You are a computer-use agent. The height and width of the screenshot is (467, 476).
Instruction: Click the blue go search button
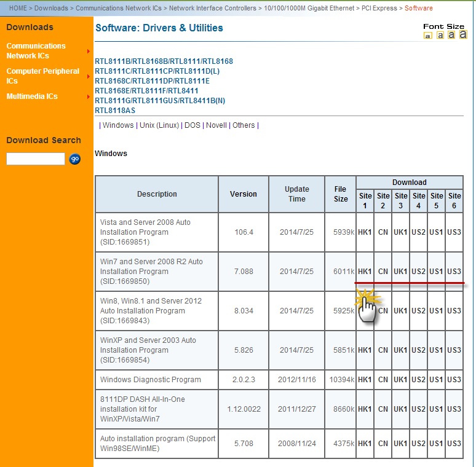pos(74,159)
